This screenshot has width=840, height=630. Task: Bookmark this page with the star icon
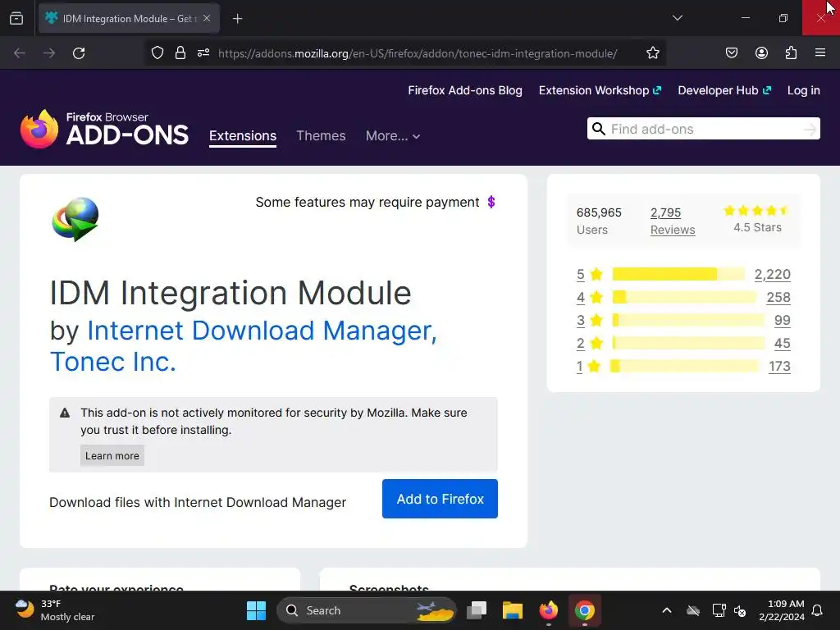coord(652,53)
